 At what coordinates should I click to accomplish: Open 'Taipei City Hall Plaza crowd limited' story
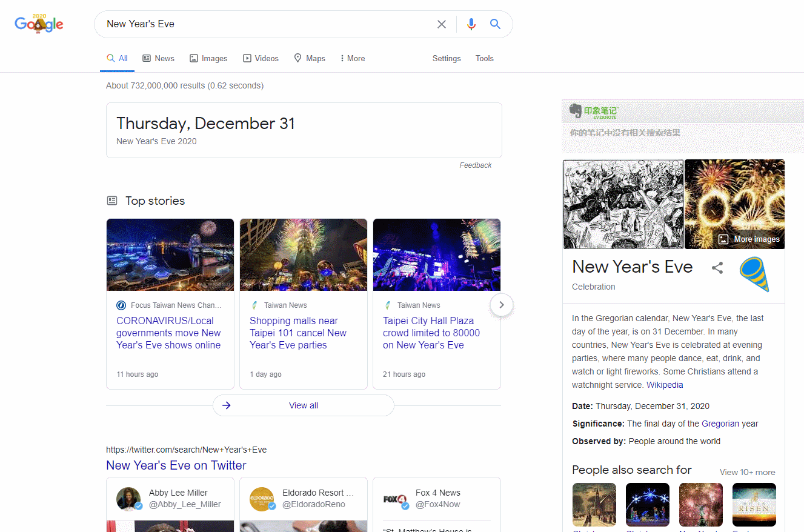[x=431, y=333]
